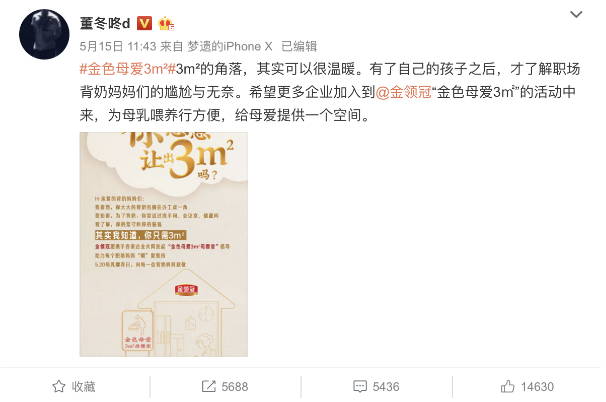Click the crown membership badge icon
This screenshot has height=402, width=606.
tap(166, 24)
